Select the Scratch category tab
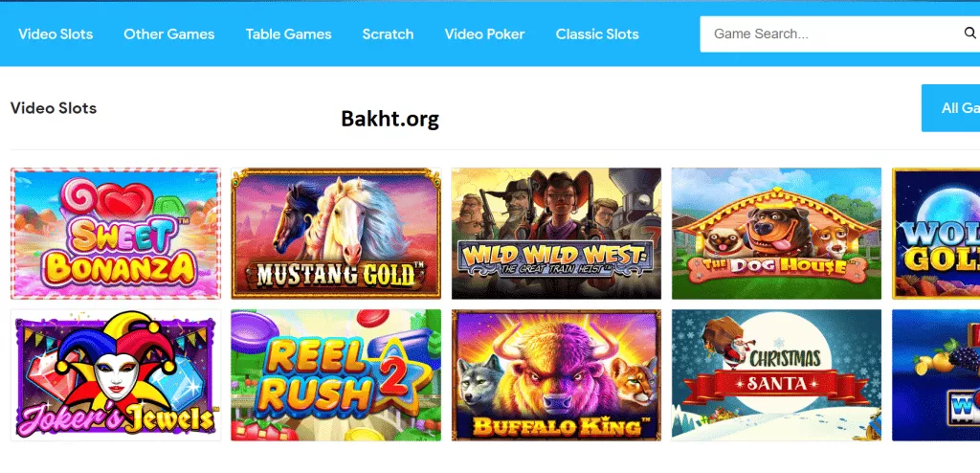The image size is (980, 473). [388, 34]
